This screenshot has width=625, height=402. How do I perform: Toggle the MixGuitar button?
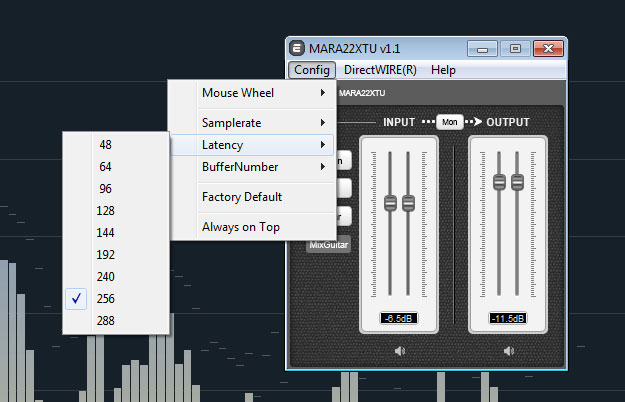pos(328,245)
